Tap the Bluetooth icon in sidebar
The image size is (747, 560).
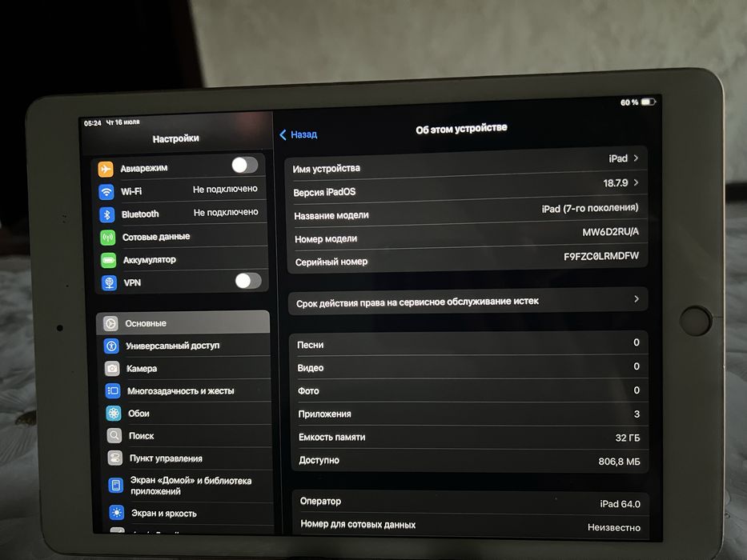click(107, 214)
